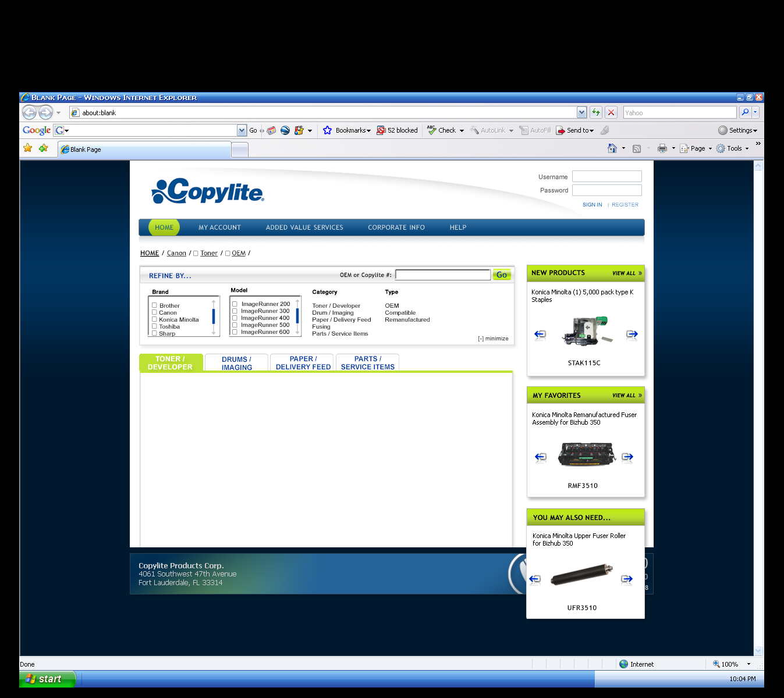The width and height of the screenshot is (784, 698).
Task: Click the RSS Feeds icon
Action: pos(637,149)
